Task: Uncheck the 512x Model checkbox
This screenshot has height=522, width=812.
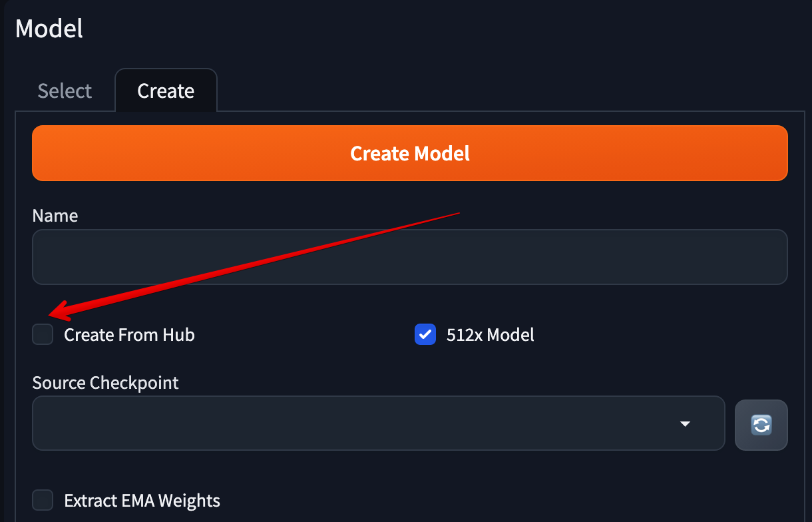Action: tap(425, 334)
